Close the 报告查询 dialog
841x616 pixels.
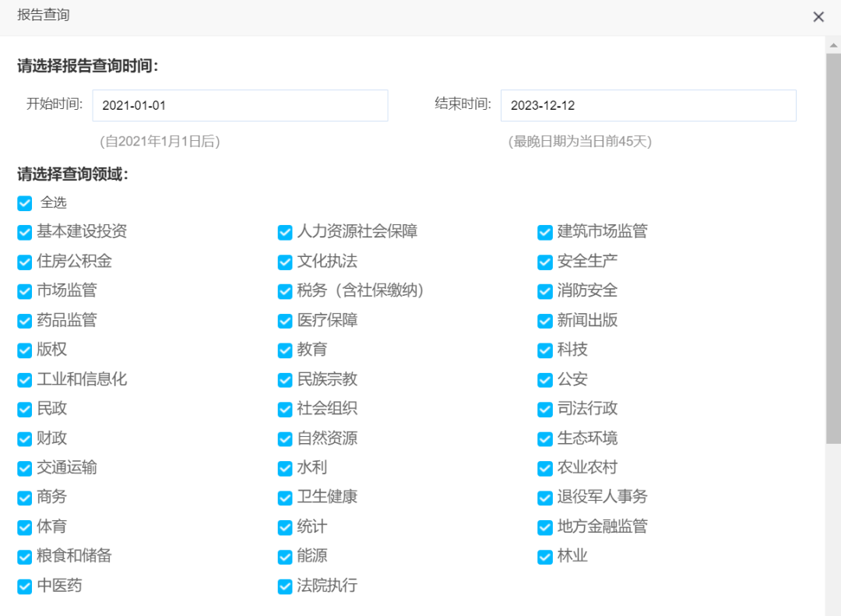(x=818, y=16)
